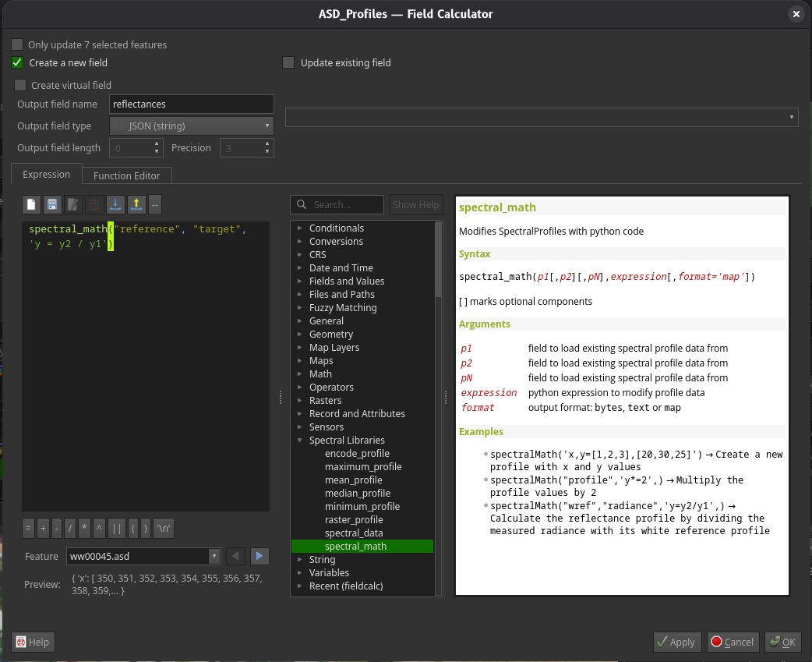Save expression with the floppy disk icon
This screenshot has width=812, height=662.
click(51, 204)
